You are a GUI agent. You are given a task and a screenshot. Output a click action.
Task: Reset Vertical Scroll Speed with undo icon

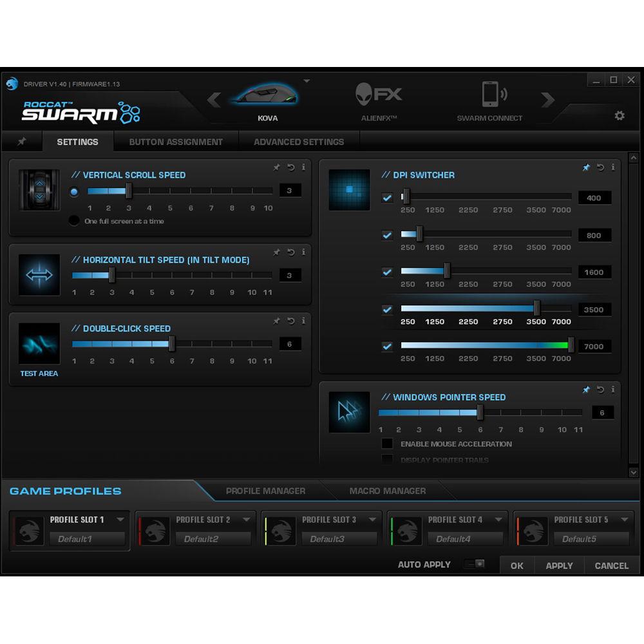(290, 167)
